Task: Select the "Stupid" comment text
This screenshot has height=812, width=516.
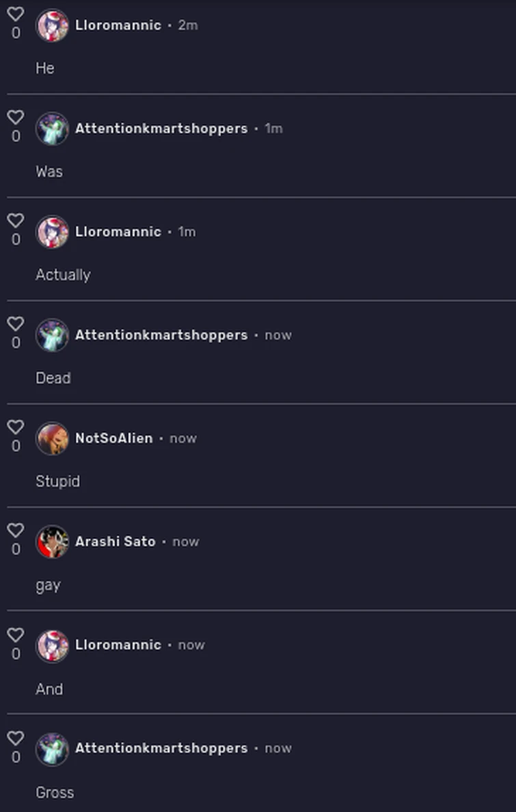Action: [57, 482]
